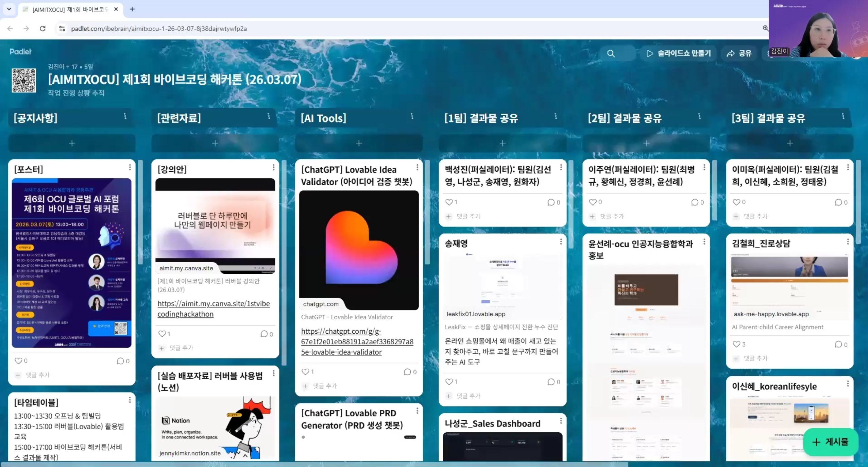Add a post to [1팀] 결과물 공유 column
This screenshot has height=467, width=868.
point(502,143)
